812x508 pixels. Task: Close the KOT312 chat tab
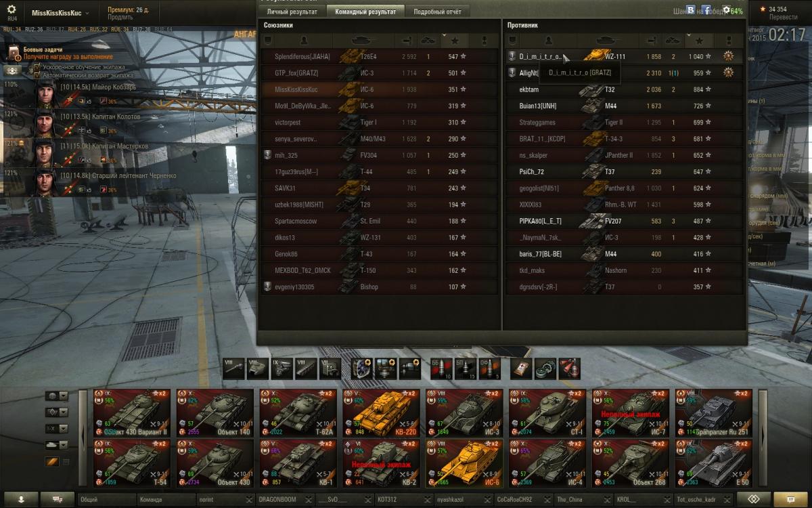[x=428, y=499]
